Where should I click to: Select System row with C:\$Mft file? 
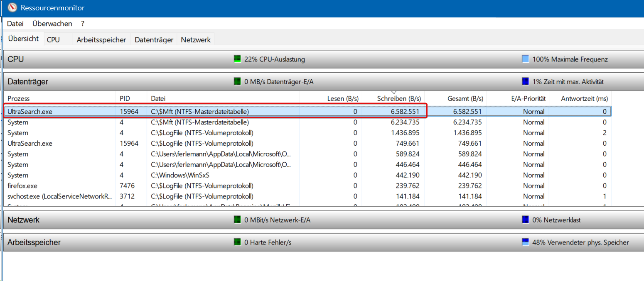pyautogui.click(x=307, y=122)
